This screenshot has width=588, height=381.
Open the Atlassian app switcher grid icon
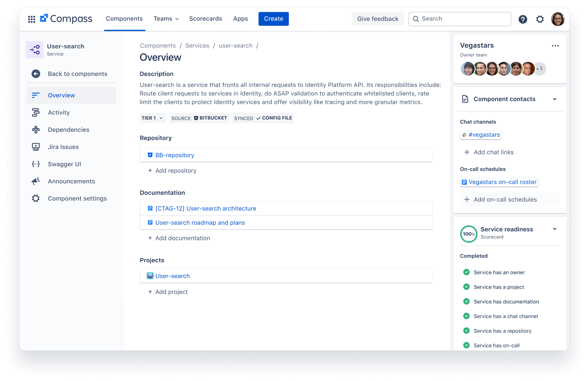[32, 19]
